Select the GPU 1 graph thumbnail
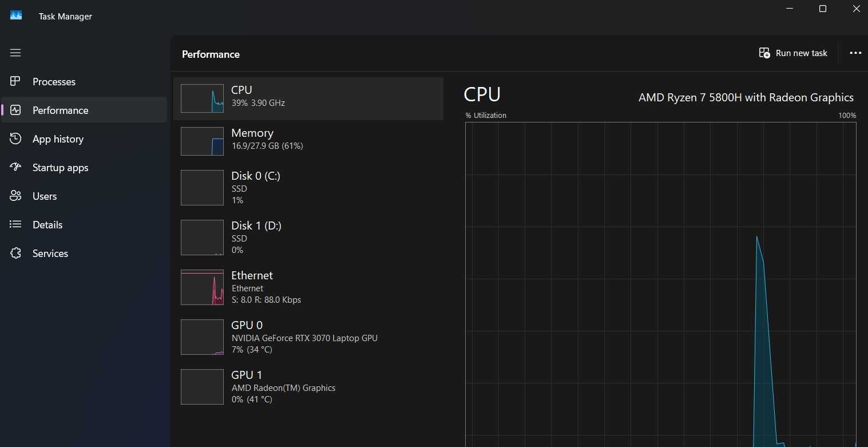Image resolution: width=868 pixels, height=447 pixels. coord(202,387)
